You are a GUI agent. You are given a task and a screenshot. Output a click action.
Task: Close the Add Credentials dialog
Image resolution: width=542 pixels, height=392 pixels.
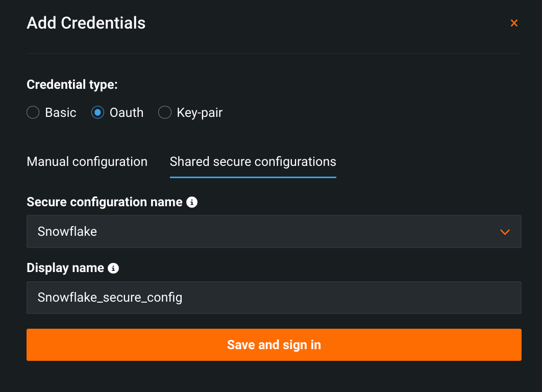pos(514,23)
